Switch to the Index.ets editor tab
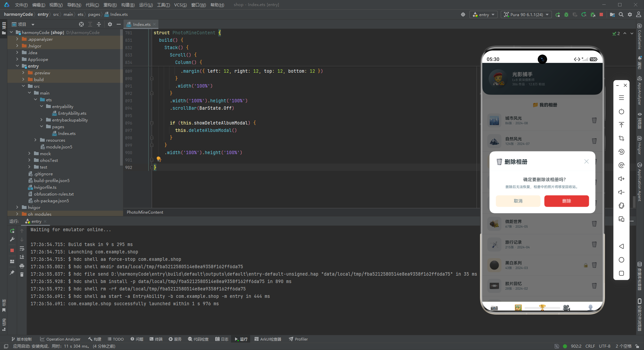644x350 pixels. point(142,24)
